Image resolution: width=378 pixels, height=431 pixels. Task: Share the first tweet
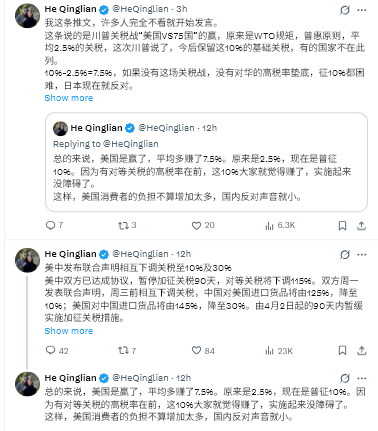tap(362, 226)
